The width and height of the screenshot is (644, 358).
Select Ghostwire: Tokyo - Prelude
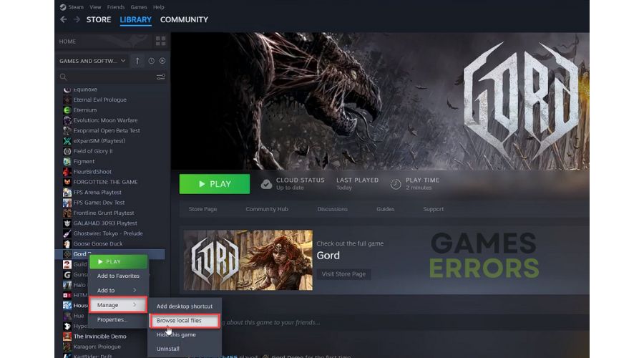click(x=108, y=233)
